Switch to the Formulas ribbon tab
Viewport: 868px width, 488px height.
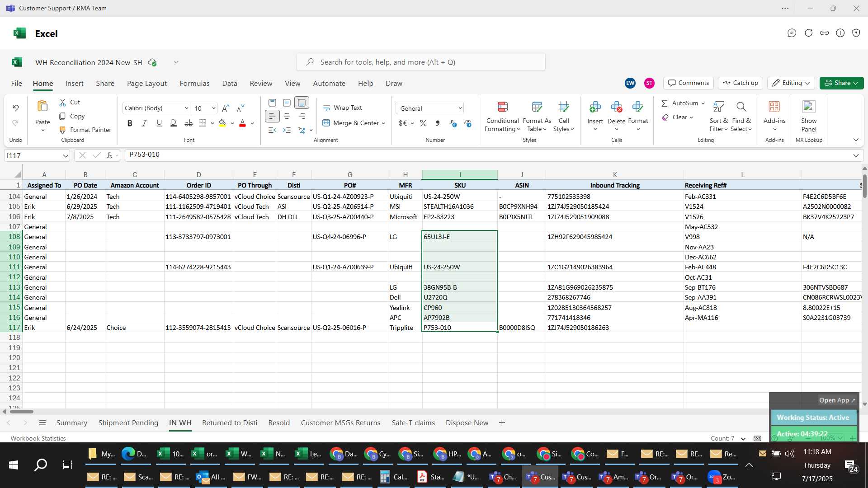pos(194,84)
